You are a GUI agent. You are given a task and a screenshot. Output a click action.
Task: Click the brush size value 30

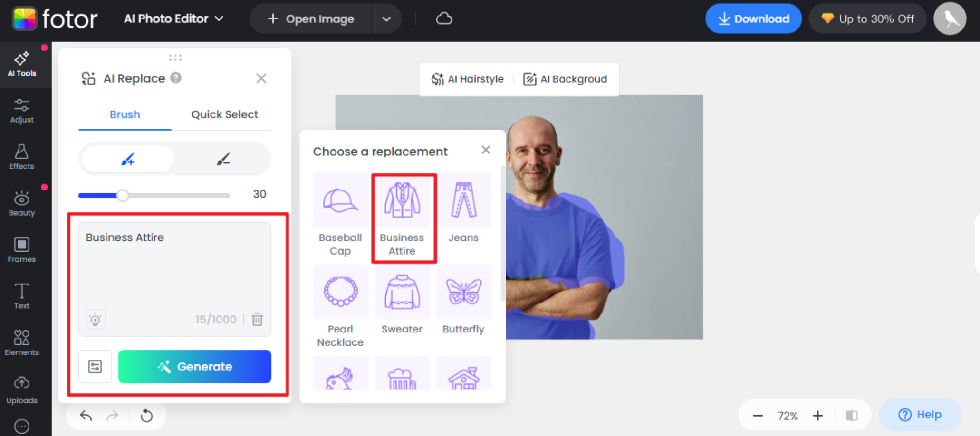point(259,194)
